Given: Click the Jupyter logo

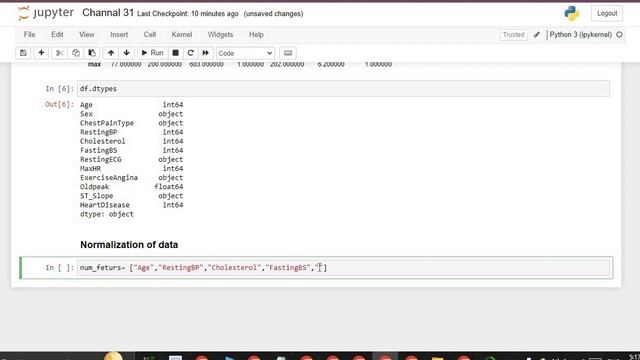Looking at the screenshot, I should tap(45, 13).
